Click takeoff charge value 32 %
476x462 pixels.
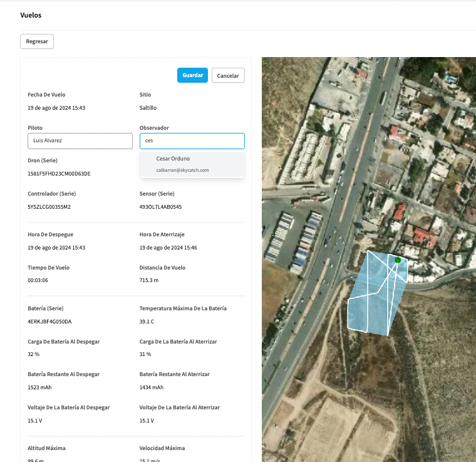click(x=33, y=354)
